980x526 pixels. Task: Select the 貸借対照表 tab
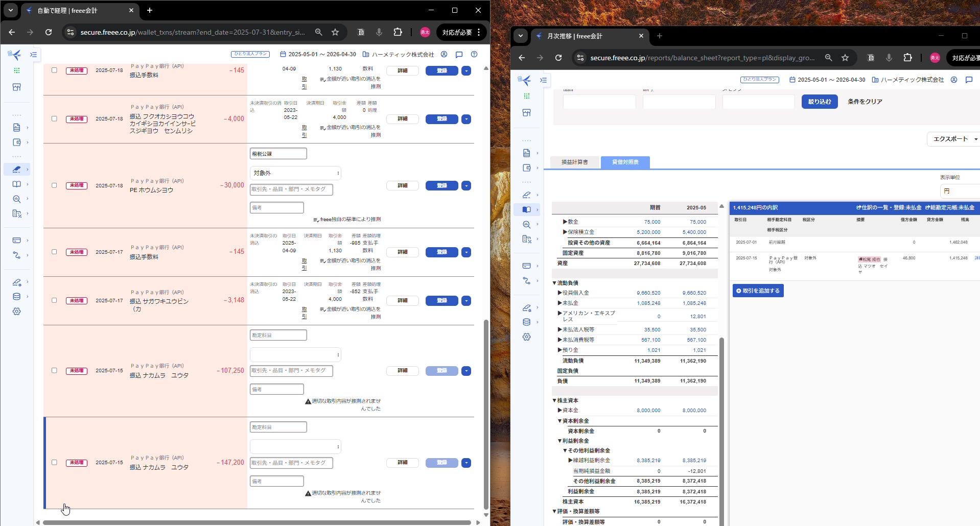pyautogui.click(x=625, y=162)
